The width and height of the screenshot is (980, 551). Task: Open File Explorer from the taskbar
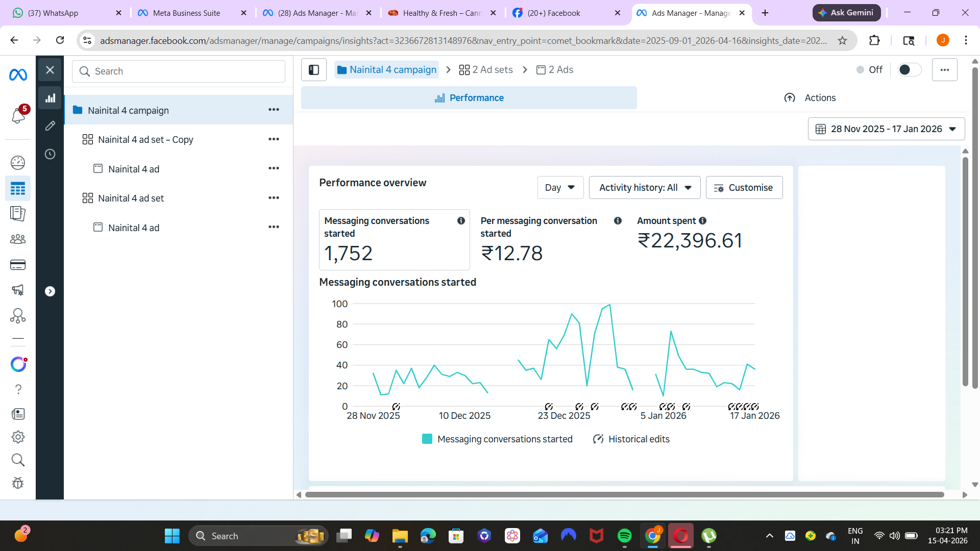[400, 536]
